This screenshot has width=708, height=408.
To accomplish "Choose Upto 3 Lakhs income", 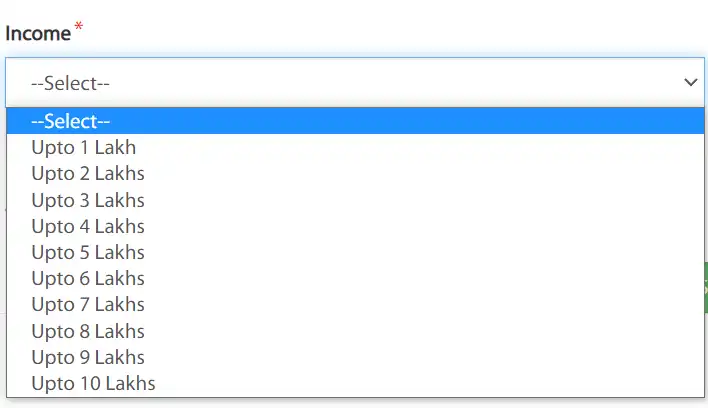I will pyautogui.click(x=88, y=200).
